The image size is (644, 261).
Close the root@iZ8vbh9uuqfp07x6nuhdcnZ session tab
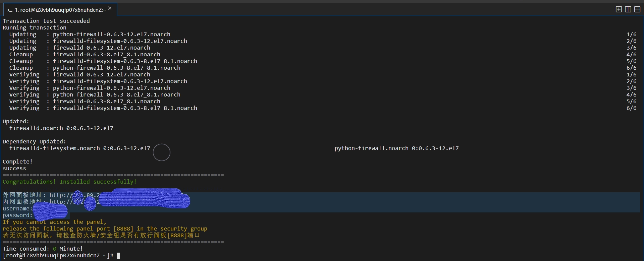(110, 8)
